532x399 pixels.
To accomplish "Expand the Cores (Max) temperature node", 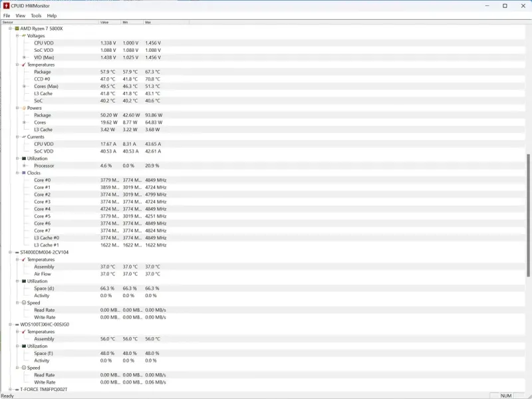I will (24, 86).
